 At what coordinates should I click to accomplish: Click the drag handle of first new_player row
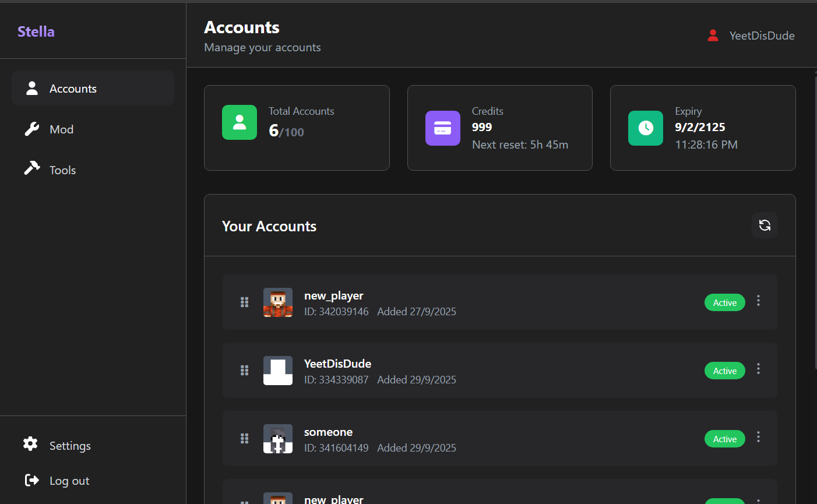(245, 302)
